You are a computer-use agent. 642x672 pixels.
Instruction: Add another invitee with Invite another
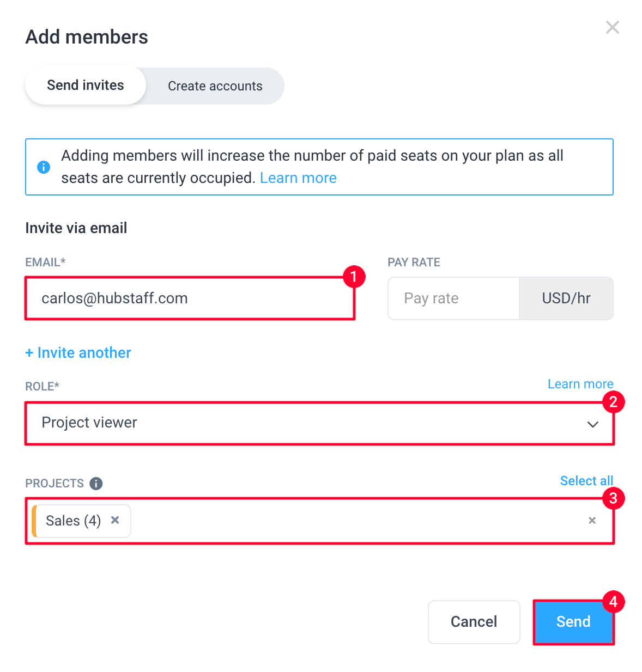point(78,353)
